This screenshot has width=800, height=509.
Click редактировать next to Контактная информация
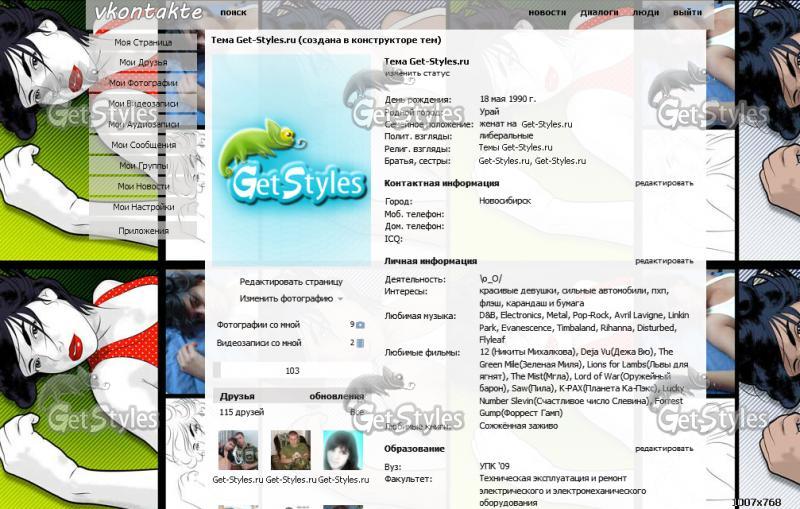(664, 183)
